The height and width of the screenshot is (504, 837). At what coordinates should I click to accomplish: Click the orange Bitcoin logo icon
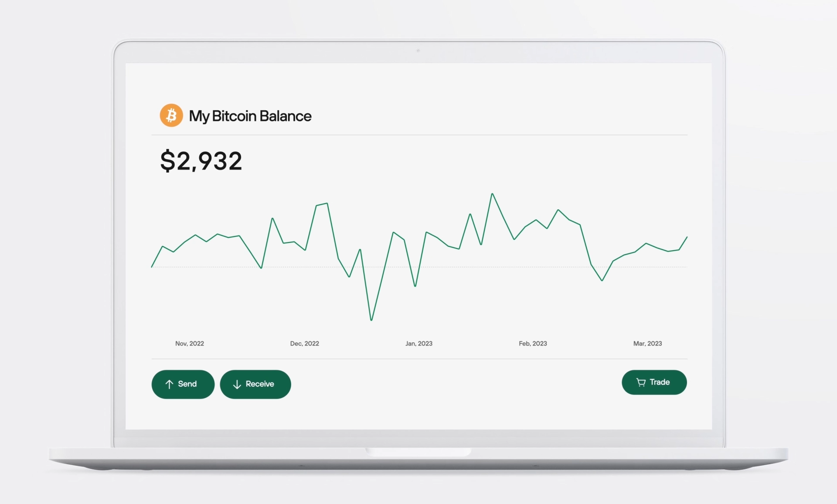pyautogui.click(x=171, y=116)
